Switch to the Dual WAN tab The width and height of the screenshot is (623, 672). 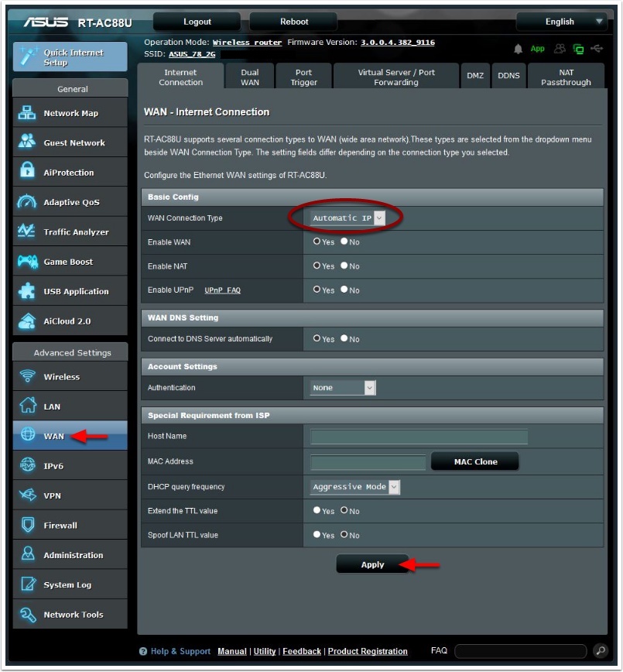(x=249, y=77)
